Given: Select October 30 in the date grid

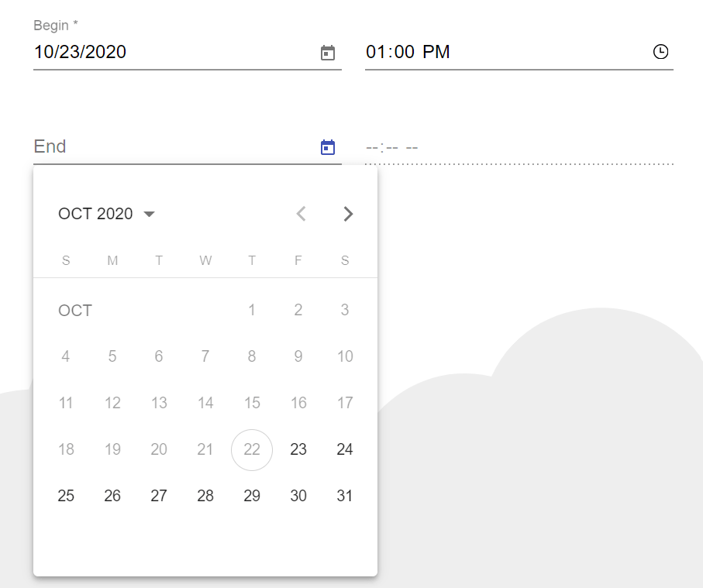Looking at the screenshot, I should [298, 496].
